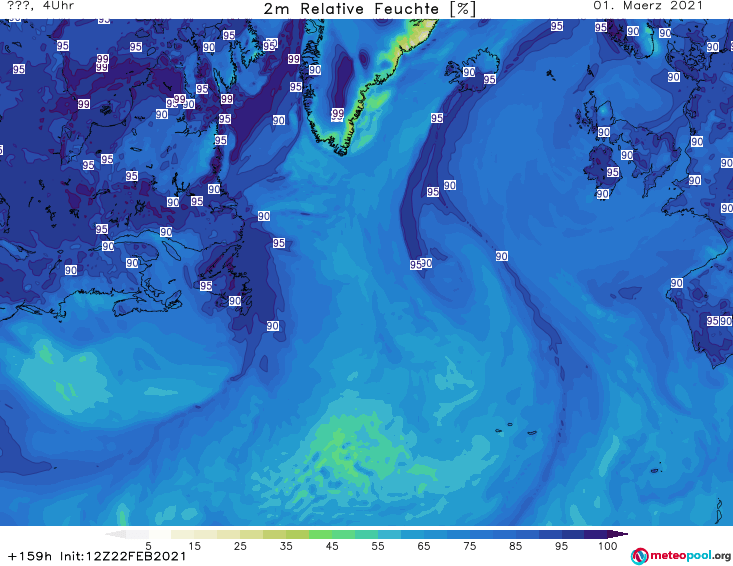Screen dimensions: 733x566
Task: Click the legend value 35 under the colorbar
Action: (x=286, y=546)
